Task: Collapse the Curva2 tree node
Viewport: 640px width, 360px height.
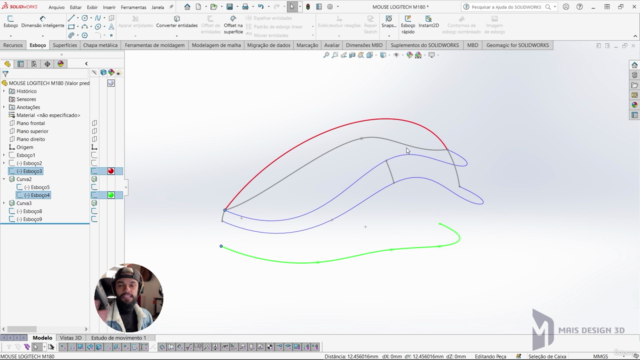Action: click(4, 179)
